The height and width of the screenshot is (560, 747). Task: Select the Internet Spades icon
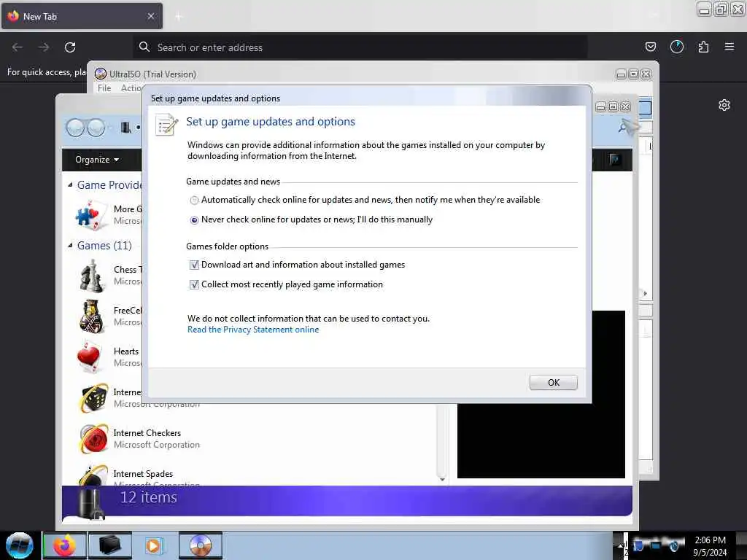point(93,475)
